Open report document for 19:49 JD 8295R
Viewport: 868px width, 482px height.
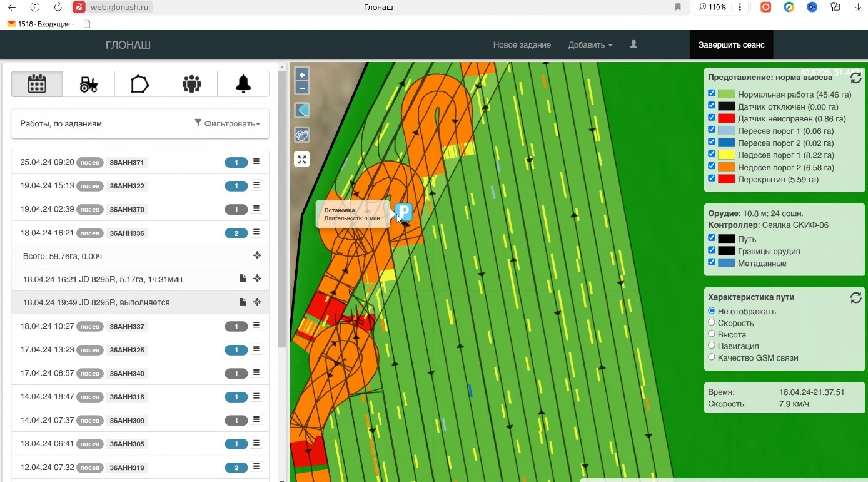point(243,302)
